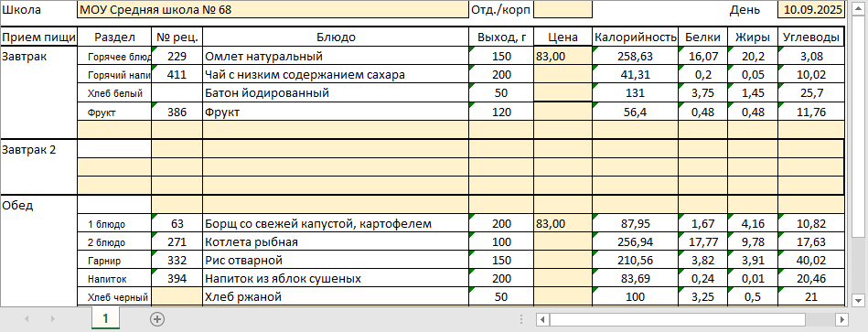This screenshot has height=332, width=868.
Task: Select the 1 блюдо section cell
Action: pos(114,223)
